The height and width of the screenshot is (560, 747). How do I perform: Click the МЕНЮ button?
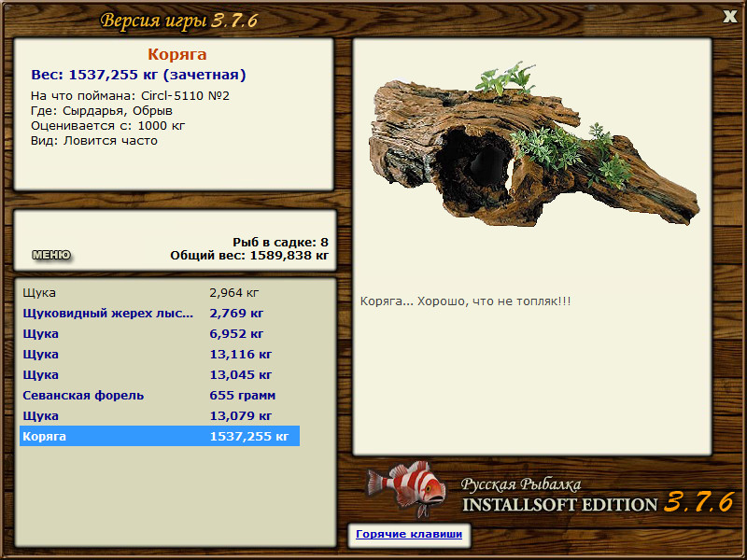[x=50, y=255]
